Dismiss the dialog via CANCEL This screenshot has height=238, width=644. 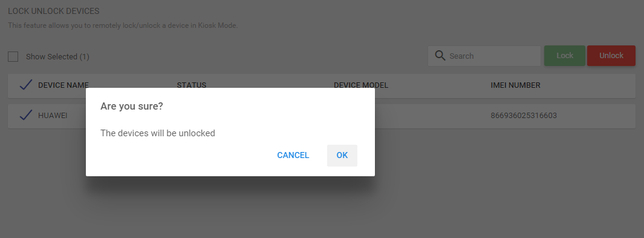coord(293,156)
